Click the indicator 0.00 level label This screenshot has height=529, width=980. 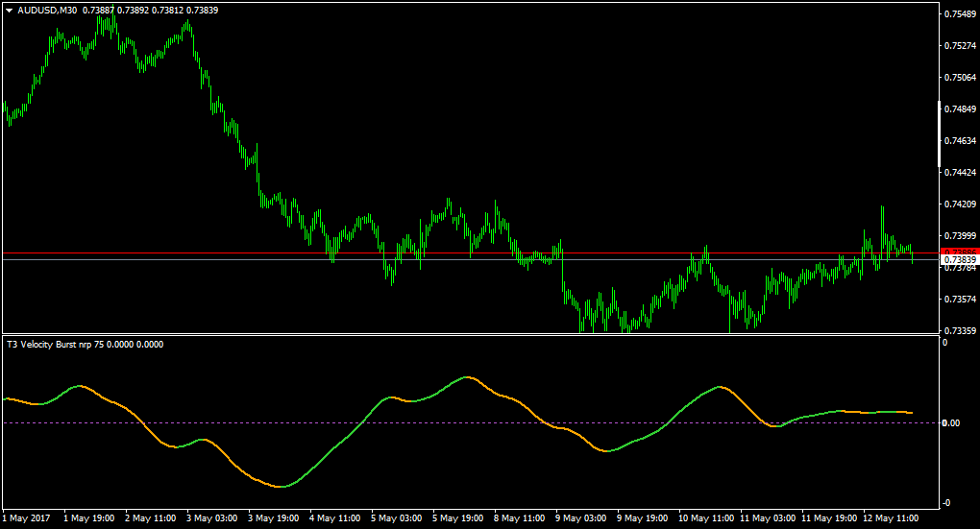click(x=951, y=422)
